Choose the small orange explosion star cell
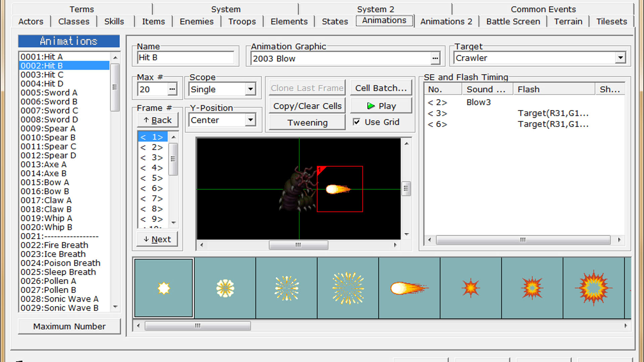The width and height of the screenshot is (644, 362). click(471, 288)
